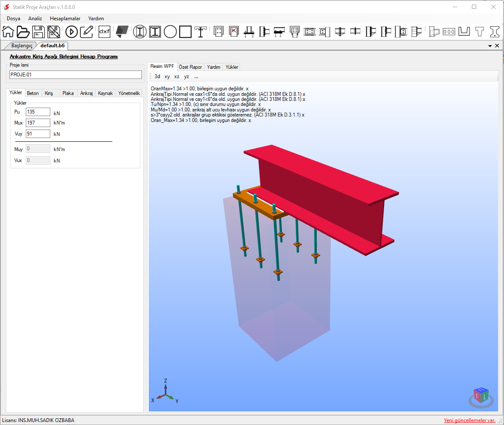Open the red K plate icon
504x425 pixels.
(234, 32)
